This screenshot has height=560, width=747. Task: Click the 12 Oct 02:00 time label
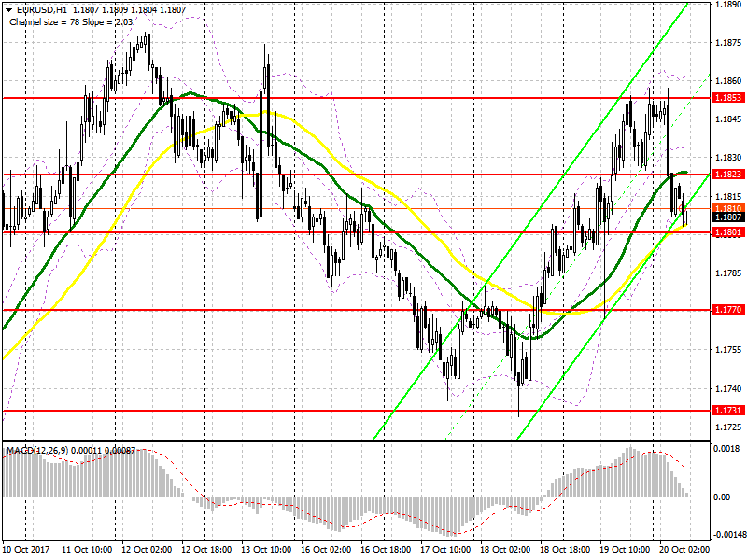[x=147, y=550]
